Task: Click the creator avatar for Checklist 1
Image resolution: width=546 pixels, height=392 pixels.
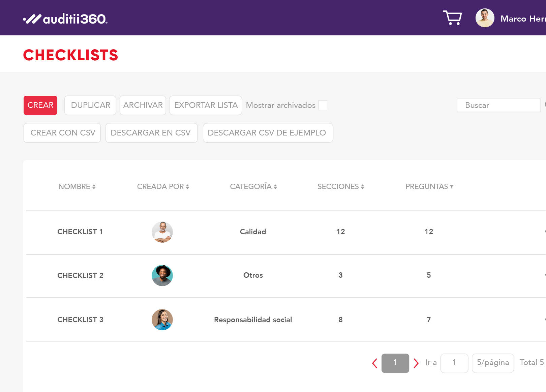Action: 162,232
